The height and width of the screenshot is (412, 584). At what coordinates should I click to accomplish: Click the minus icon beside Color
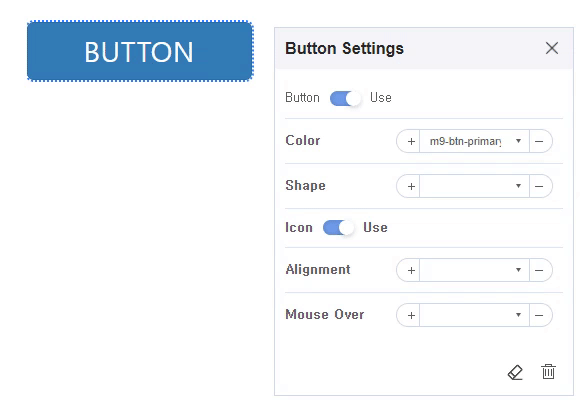pos(540,141)
